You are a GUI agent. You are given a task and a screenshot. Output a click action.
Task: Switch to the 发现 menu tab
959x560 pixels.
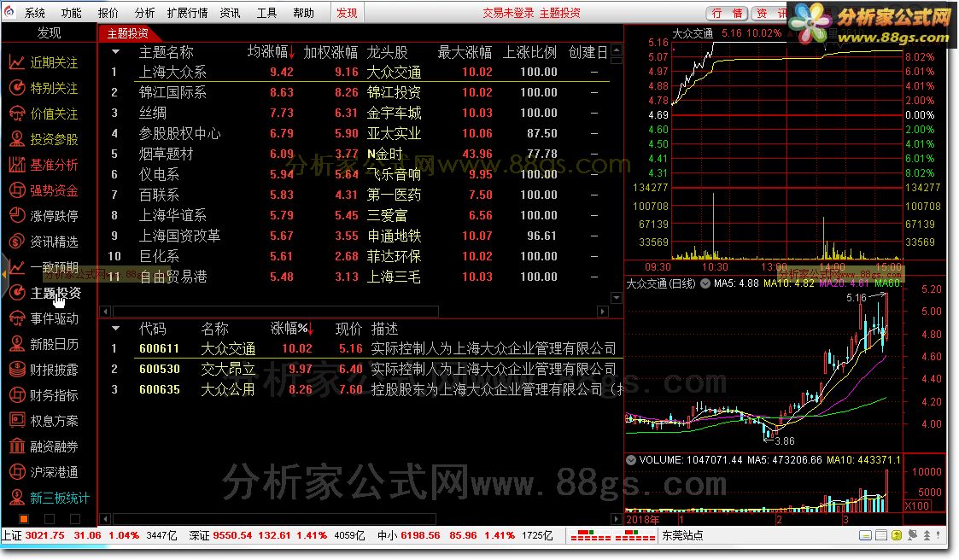click(347, 13)
